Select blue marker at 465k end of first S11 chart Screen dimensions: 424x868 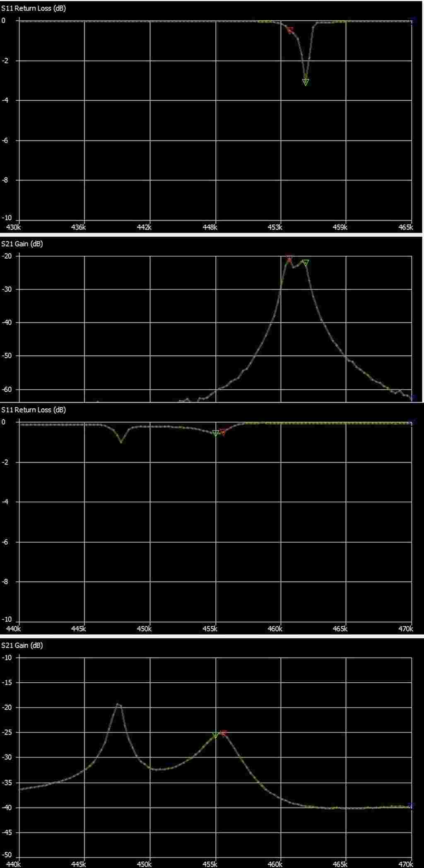(412, 20)
